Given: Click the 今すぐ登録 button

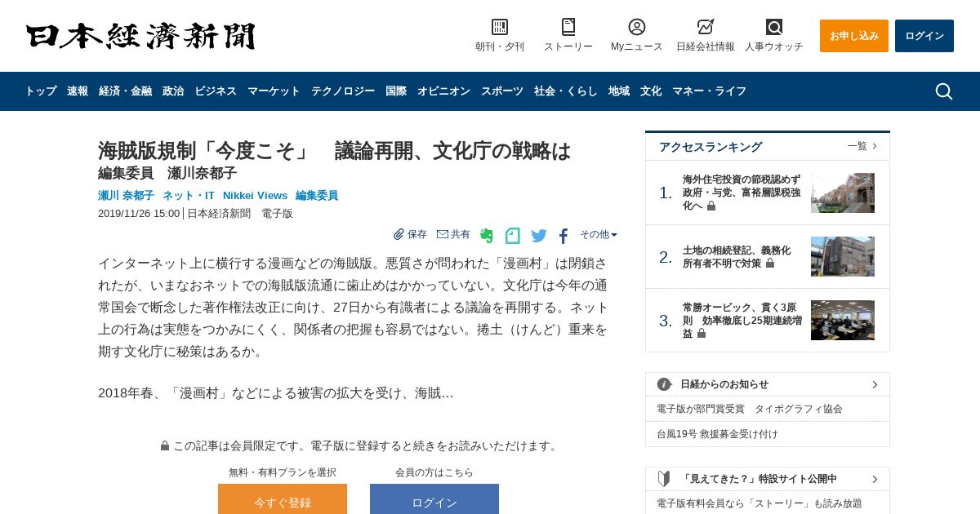Looking at the screenshot, I should pos(283,499).
